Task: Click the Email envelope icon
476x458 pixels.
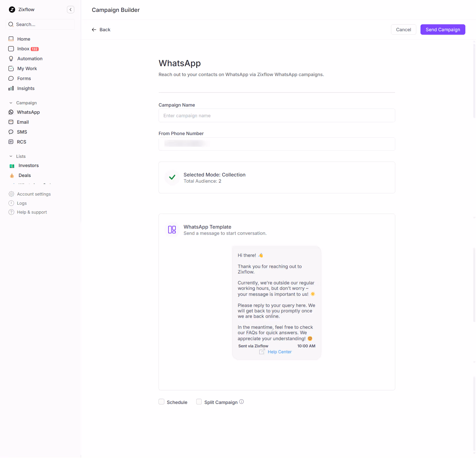Action: pos(11,122)
